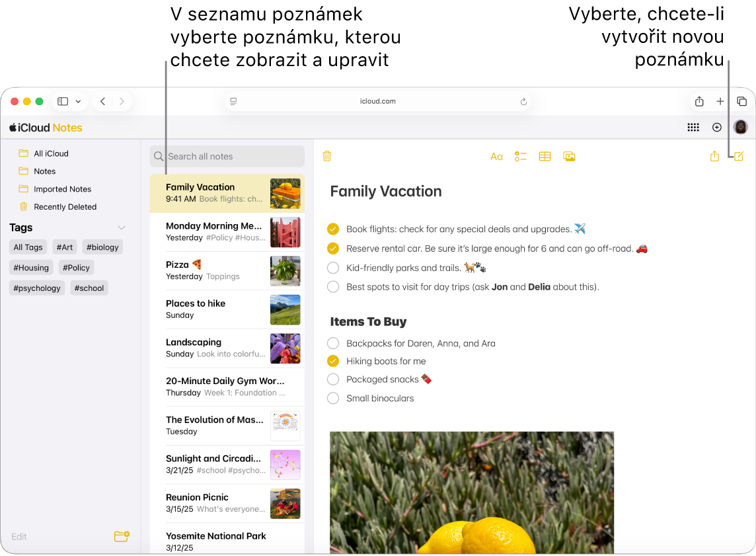Share the Family Vacation note

[714, 156]
